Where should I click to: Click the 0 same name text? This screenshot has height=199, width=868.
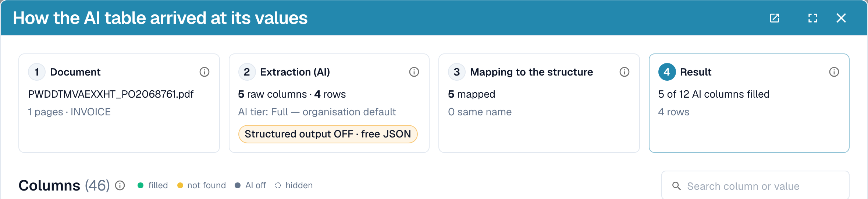480,112
